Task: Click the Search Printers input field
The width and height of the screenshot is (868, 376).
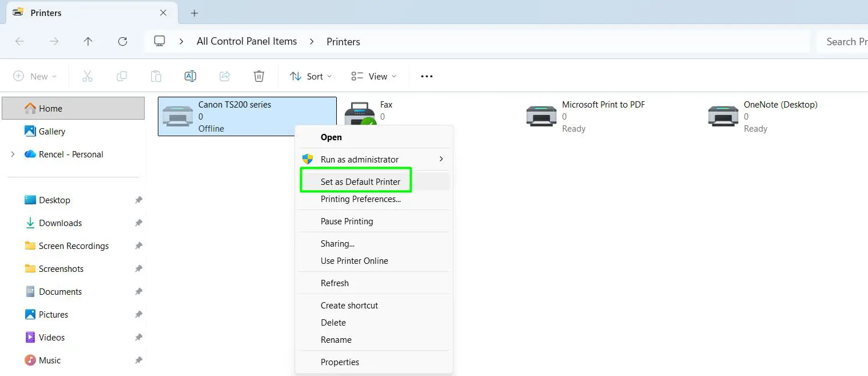Action: pyautogui.click(x=842, y=41)
